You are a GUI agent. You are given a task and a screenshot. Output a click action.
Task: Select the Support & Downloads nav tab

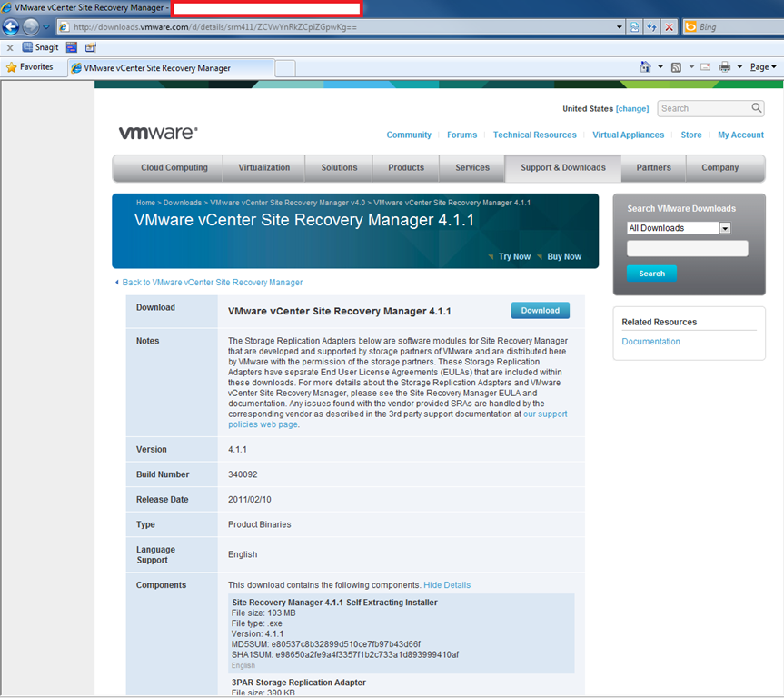563,168
